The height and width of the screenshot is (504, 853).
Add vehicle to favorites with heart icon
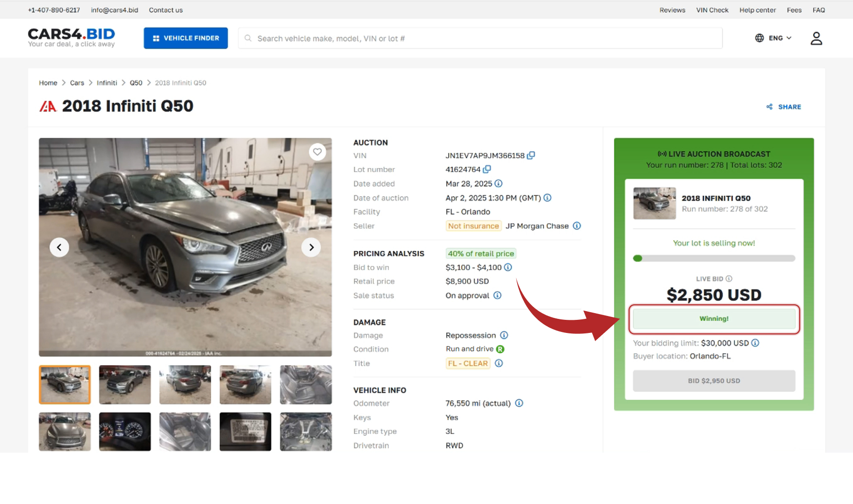[317, 152]
